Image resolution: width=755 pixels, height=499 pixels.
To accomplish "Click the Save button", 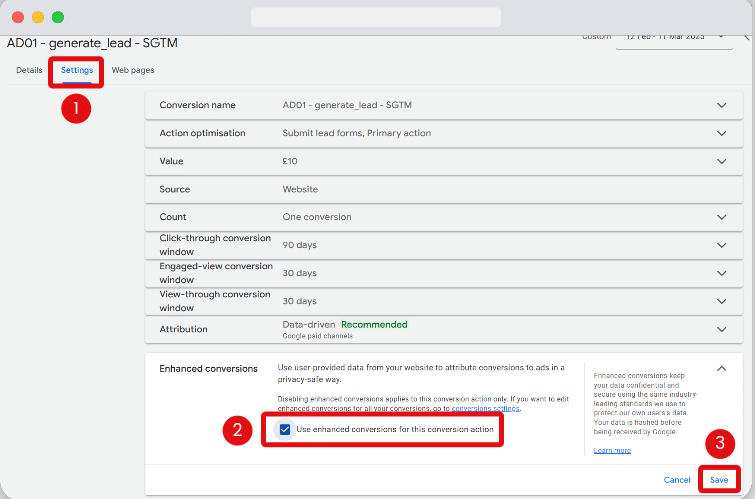I will coord(719,480).
